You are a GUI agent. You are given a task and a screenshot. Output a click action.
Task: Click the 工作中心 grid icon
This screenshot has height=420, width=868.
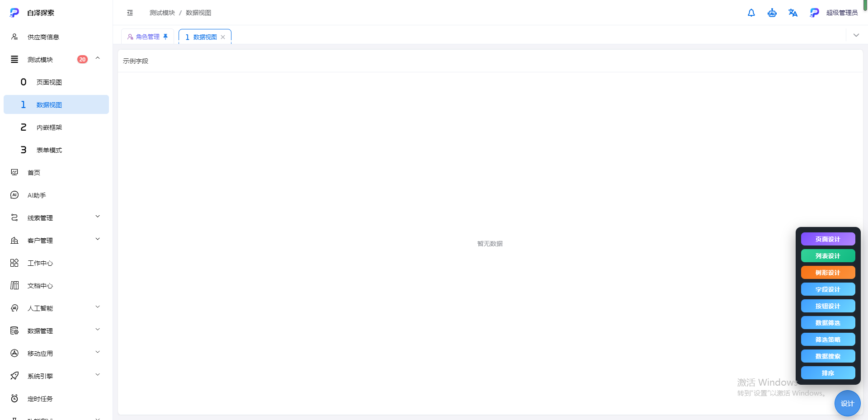coord(14,263)
